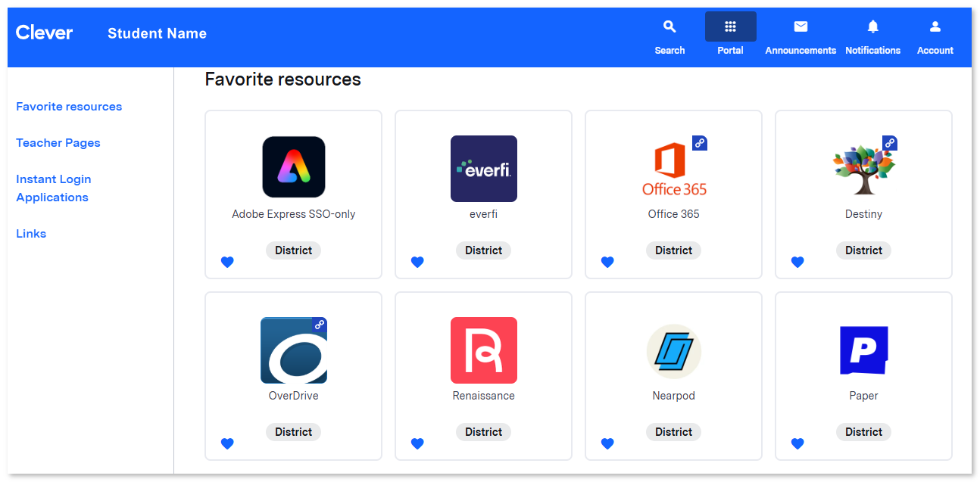
Task: Select the Renaissance app name label
Action: click(x=484, y=396)
